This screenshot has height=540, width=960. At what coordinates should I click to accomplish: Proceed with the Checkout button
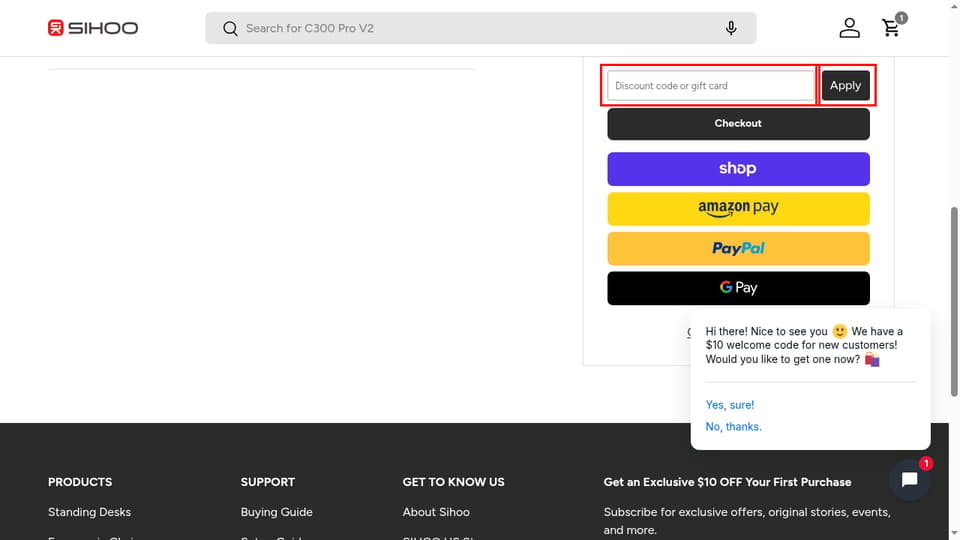[x=738, y=124]
